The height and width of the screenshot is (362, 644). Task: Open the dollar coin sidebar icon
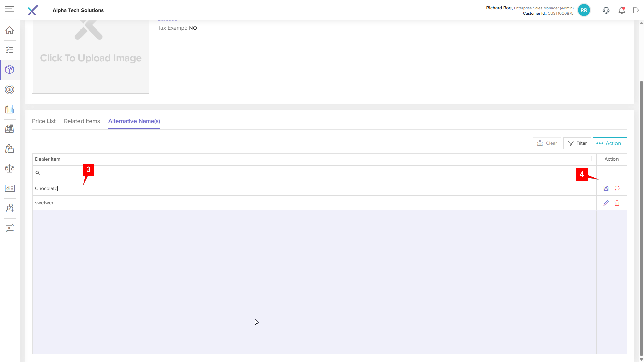[x=10, y=89]
